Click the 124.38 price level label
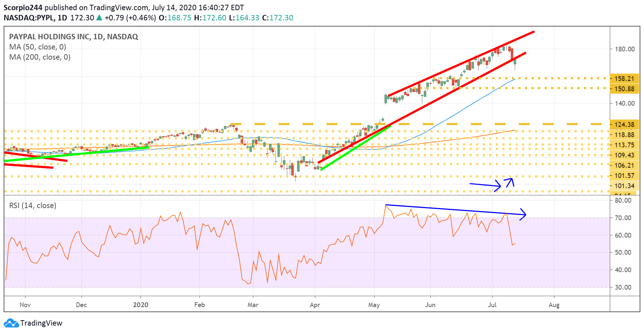 (x=624, y=124)
